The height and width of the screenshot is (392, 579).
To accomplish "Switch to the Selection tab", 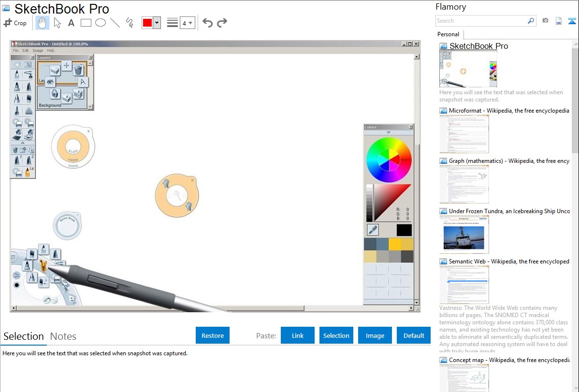I will (24, 336).
